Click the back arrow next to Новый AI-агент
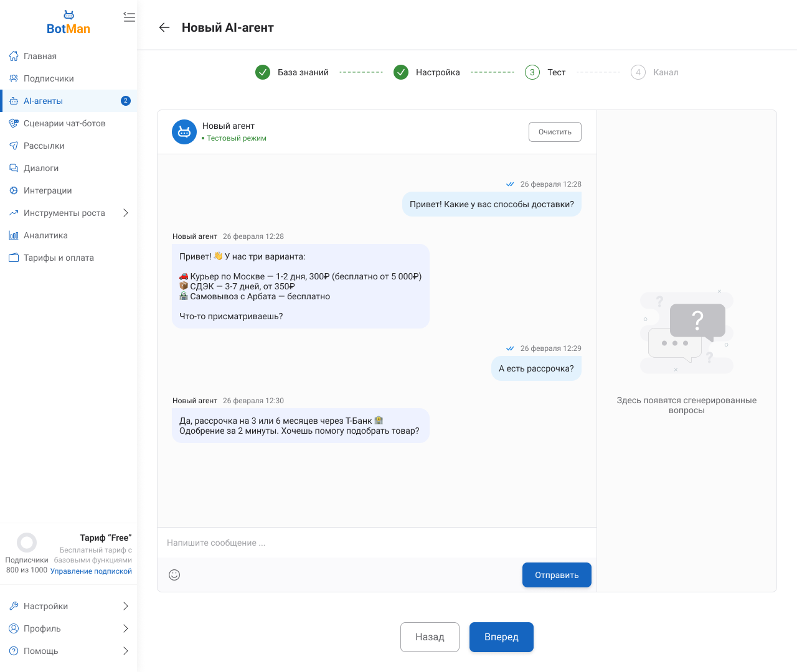797x672 pixels. click(164, 27)
